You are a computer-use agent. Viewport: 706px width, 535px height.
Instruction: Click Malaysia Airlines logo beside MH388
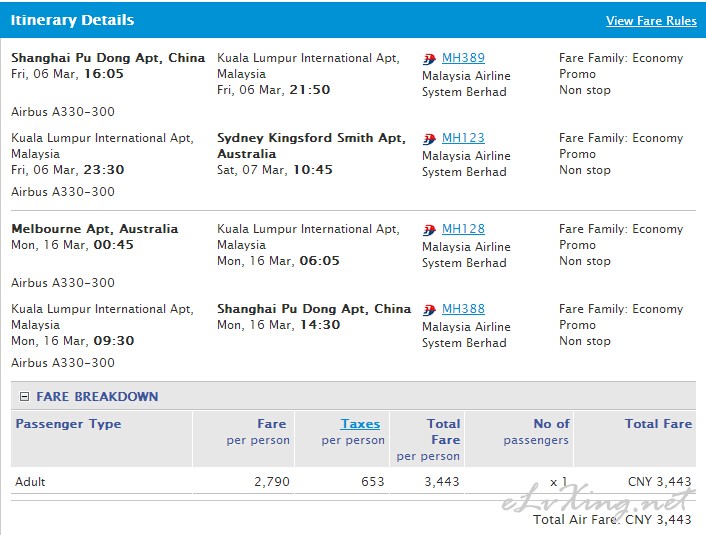(429, 310)
